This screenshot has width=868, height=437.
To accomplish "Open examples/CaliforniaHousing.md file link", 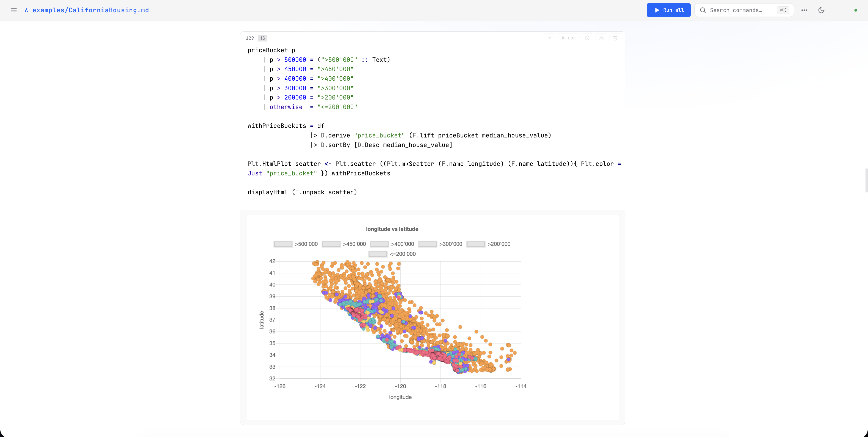I will pyautogui.click(x=90, y=10).
